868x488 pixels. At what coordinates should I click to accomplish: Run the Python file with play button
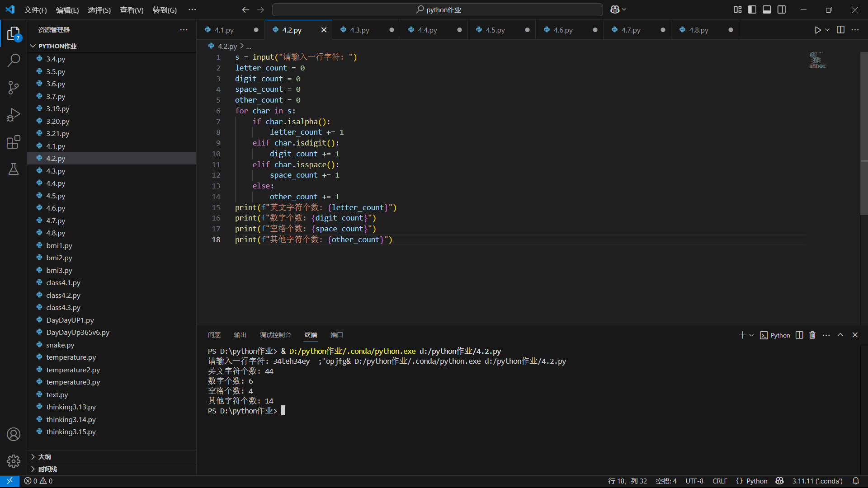point(817,30)
